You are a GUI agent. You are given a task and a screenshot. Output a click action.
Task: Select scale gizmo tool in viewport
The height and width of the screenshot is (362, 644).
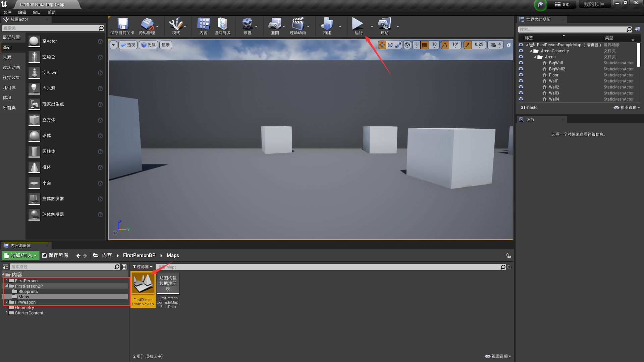tap(398, 45)
